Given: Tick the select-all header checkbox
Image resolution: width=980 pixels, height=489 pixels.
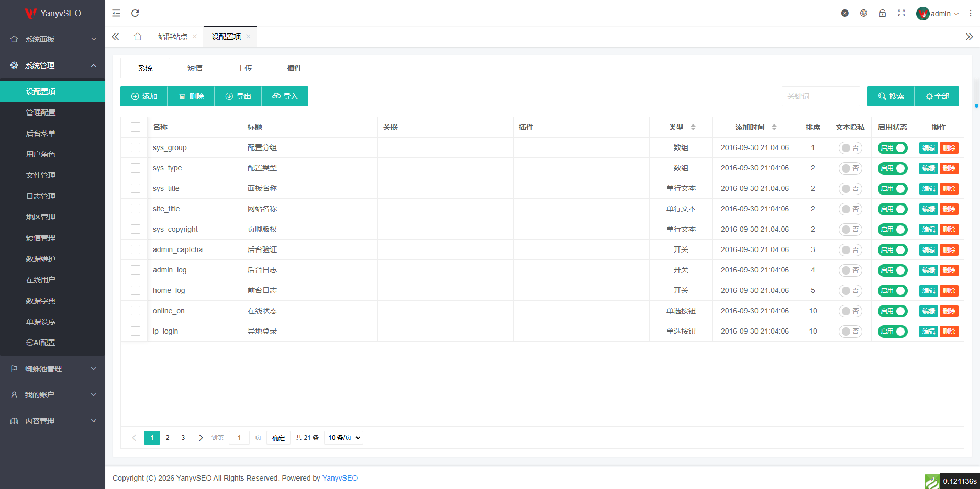Looking at the screenshot, I should [136, 127].
